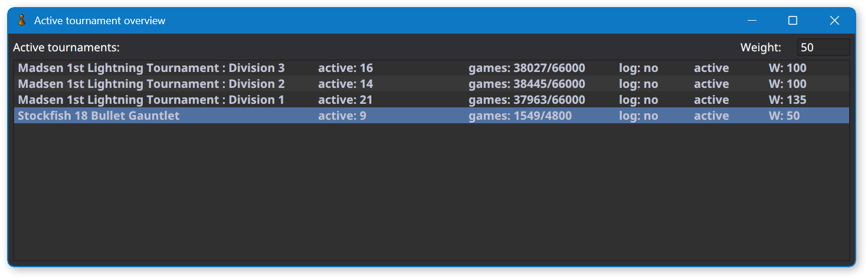Click W: 135 weight in Division 1 row
Screen dimensions: 868x279
click(x=787, y=100)
